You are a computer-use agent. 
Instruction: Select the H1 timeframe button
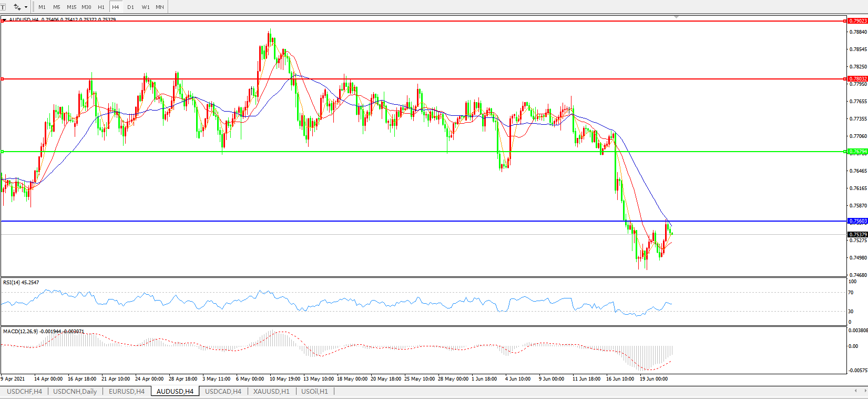click(x=101, y=7)
